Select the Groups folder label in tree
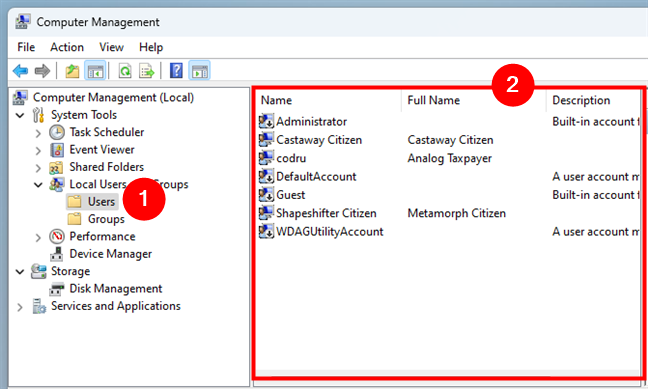This screenshot has height=389, width=648. (x=106, y=219)
